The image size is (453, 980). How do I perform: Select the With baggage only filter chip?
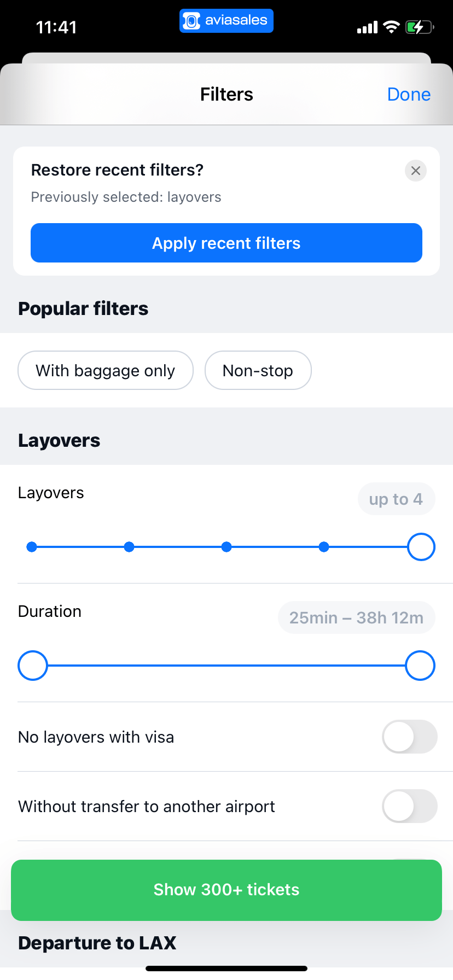106,370
